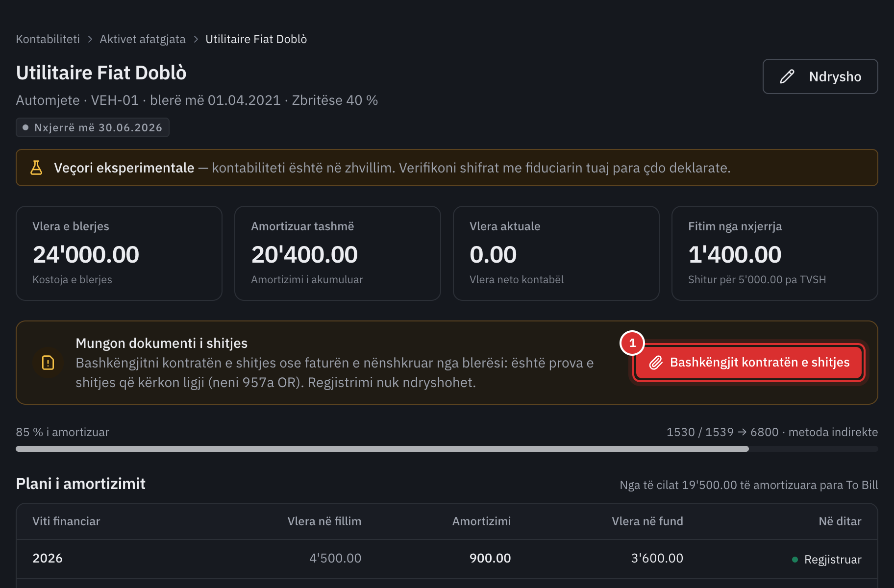Click the Amortizimi column header
Screen dimensions: 894x588
pos(481,521)
